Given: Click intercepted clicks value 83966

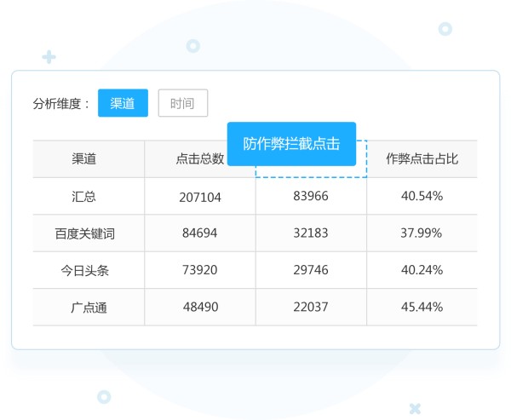Looking at the screenshot, I should [x=311, y=196].
